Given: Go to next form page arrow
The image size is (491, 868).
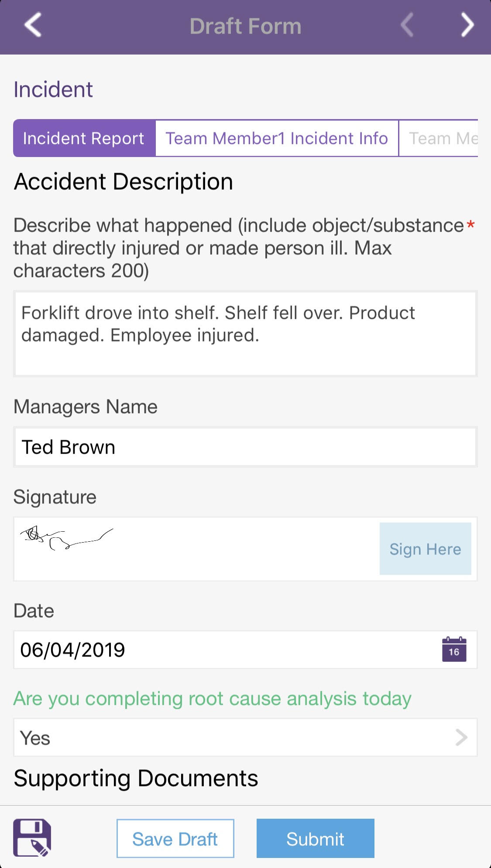Looking at the screenshot, I should click(467, 25).
